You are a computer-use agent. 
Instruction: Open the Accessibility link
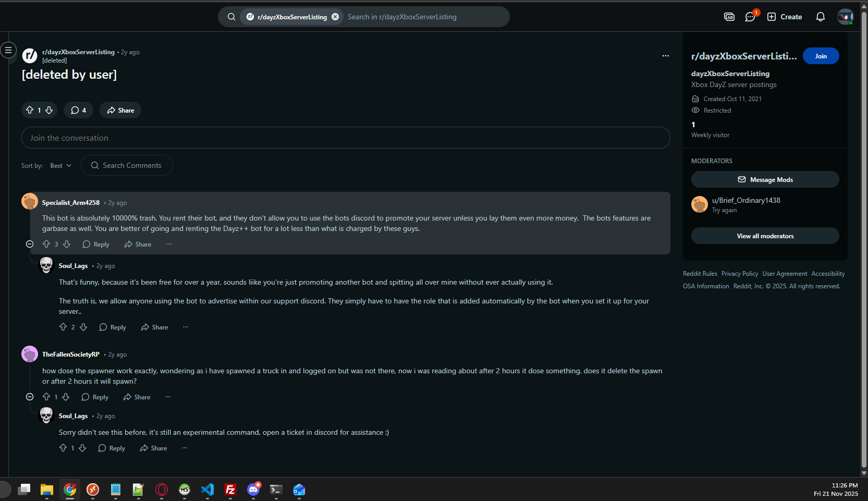828,274
